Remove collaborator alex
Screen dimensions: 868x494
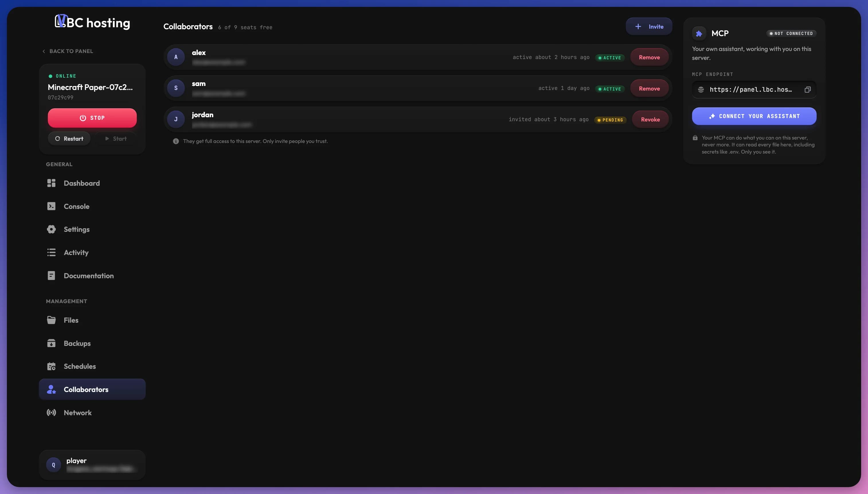coord(649,57)
